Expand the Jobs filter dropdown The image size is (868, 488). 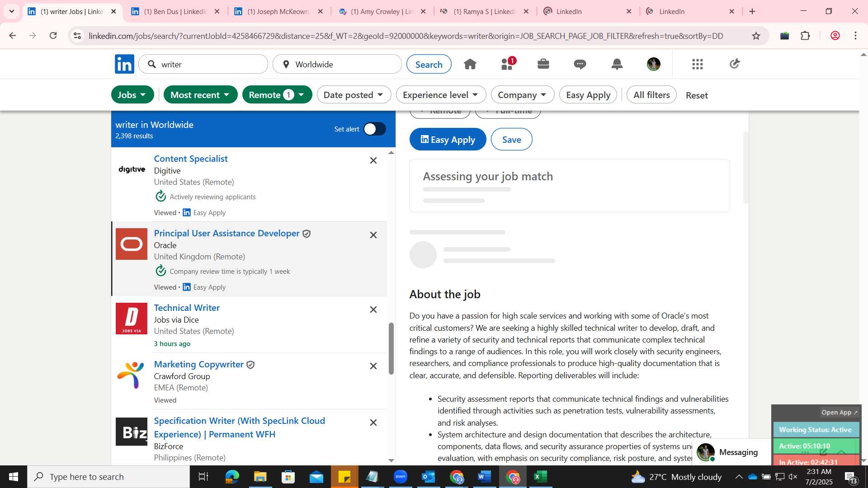coord(132,94)
